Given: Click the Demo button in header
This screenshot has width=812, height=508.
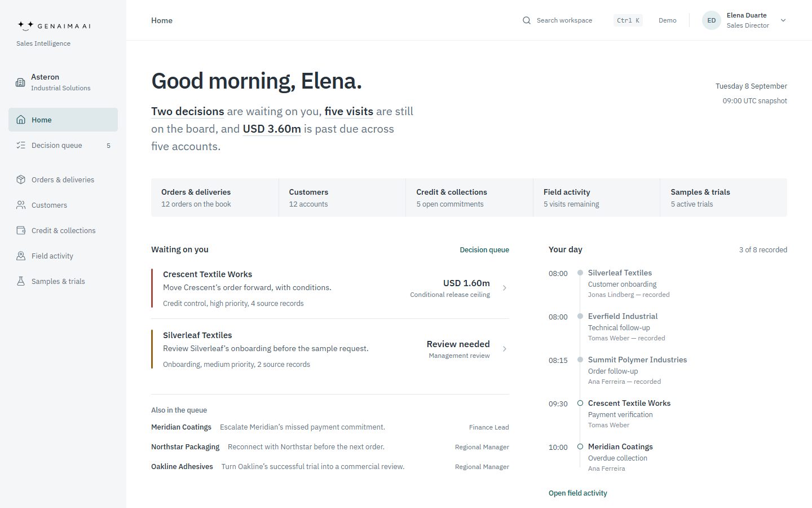Looking at the screenshot, I should 668,20.
